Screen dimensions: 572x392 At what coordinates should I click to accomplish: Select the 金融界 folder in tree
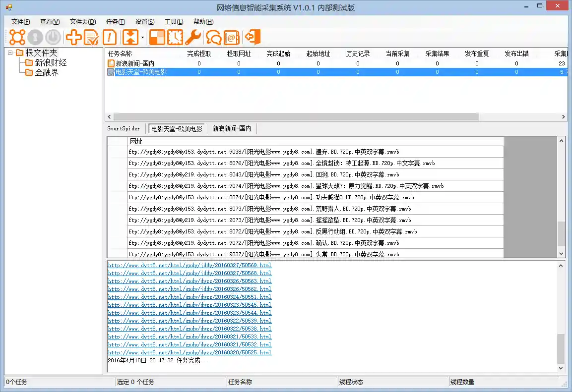point(46,72)
